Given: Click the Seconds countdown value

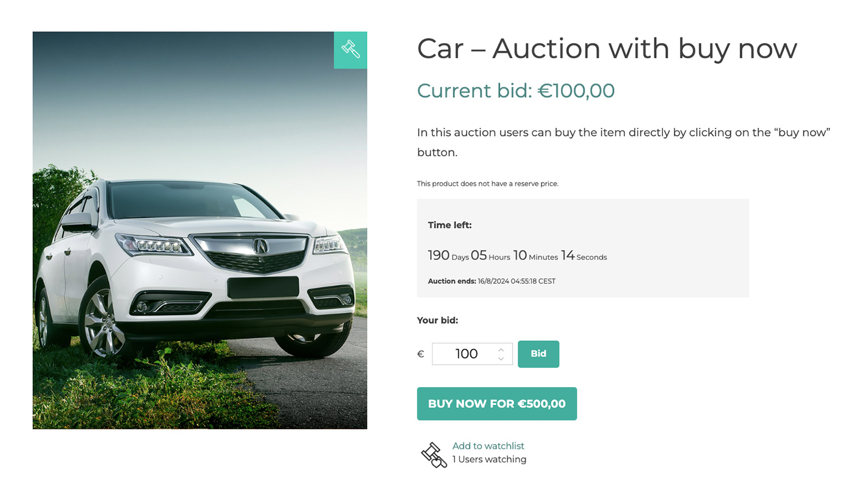Looking at the screenshot, I should pyautogui.click(x=584, y=256).
